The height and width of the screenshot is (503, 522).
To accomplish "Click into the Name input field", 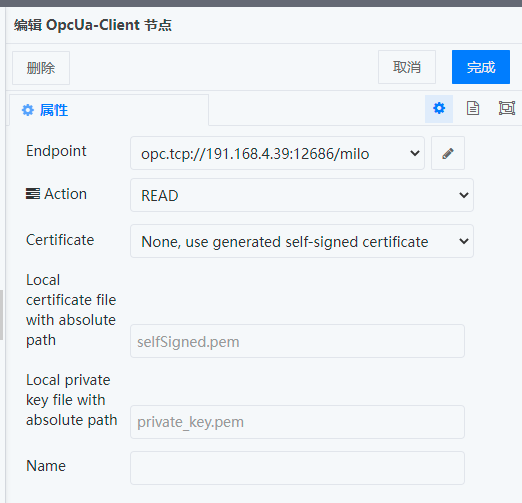I will tap(297, 468).
